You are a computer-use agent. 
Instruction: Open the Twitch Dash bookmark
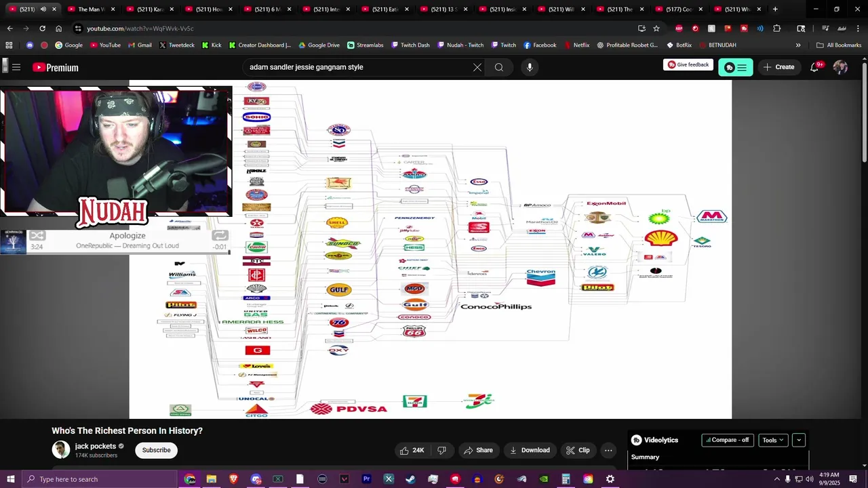pos(410,45)
